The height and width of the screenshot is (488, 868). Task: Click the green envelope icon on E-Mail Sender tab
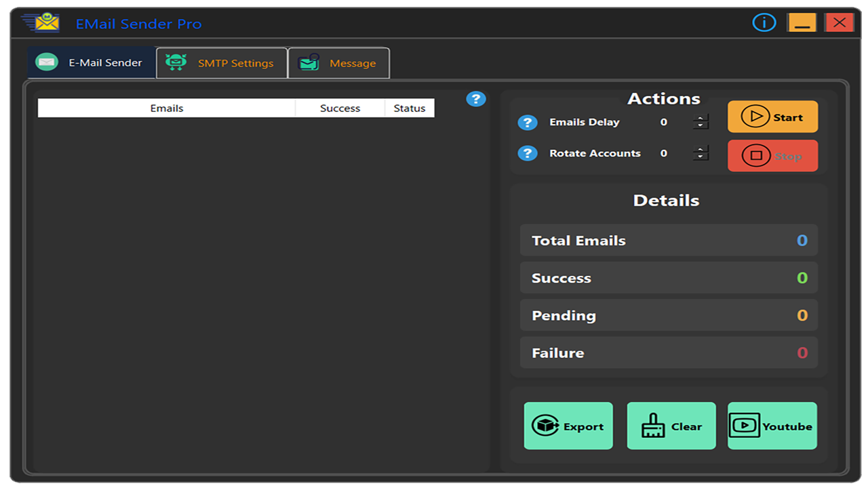pyautogui.click(x=46, y=61)
